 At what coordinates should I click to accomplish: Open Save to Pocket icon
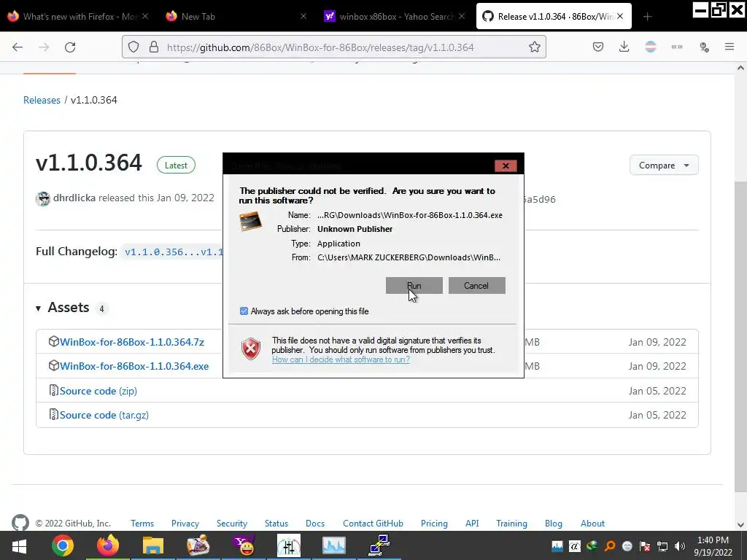[x=598, y=47]
